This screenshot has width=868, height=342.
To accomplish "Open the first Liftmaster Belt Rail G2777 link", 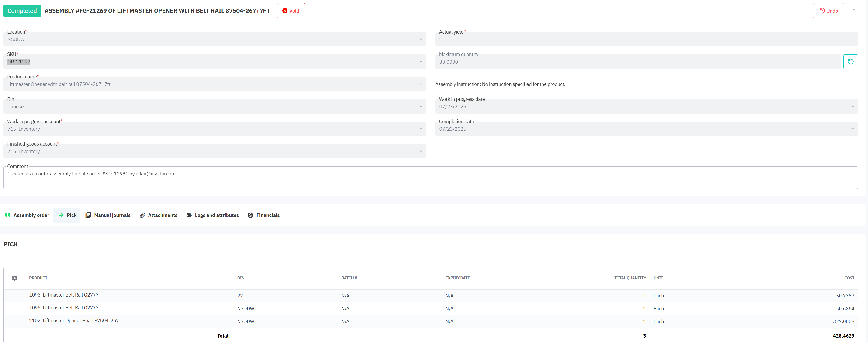I will 64,295.
